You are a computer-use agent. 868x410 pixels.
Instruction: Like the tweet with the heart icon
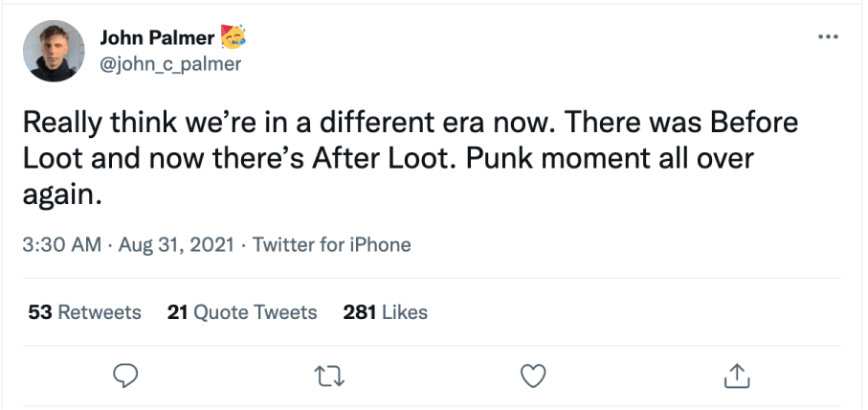pyautogui.click(x=534, y=376)
